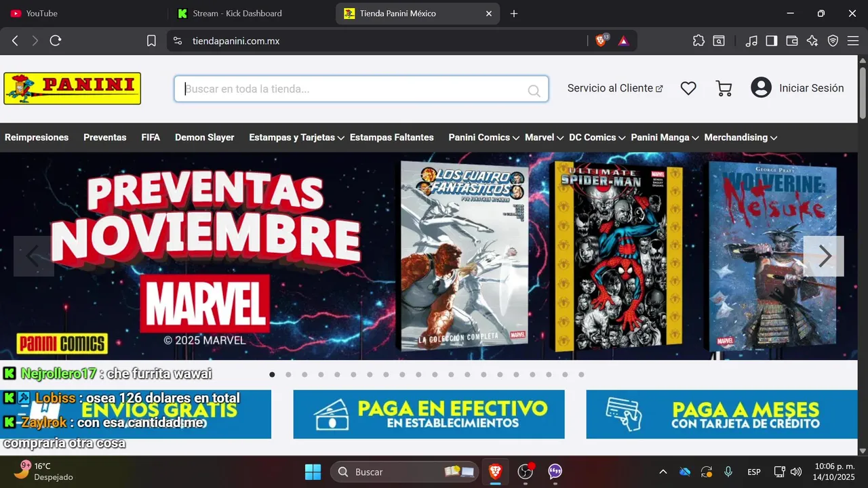Open the browser hamburger menu

[853, 41]
